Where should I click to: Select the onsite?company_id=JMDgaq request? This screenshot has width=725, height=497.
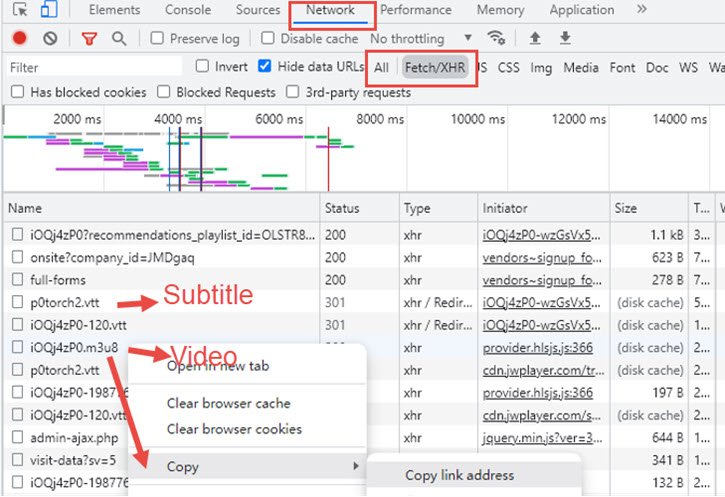tap(112, 258)
